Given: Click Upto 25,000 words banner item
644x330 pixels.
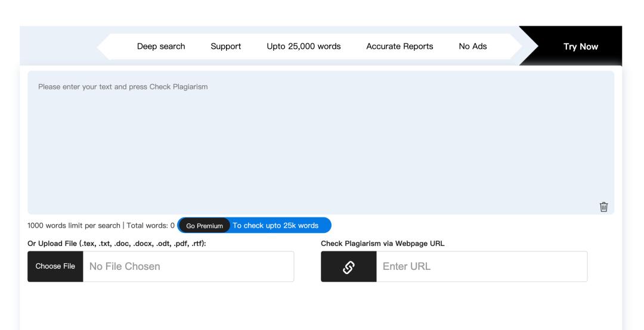Looking at the screenshot, I should pos(304,46).
